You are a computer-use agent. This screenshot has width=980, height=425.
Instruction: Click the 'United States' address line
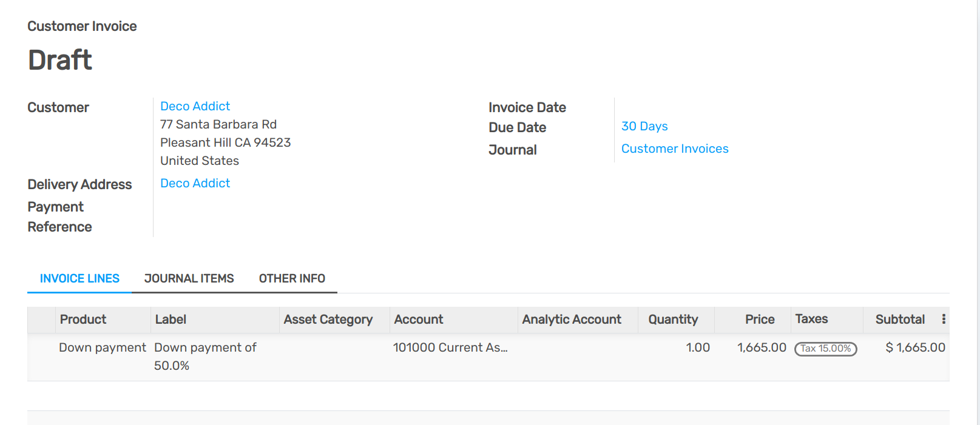click(x=200, y=161)
